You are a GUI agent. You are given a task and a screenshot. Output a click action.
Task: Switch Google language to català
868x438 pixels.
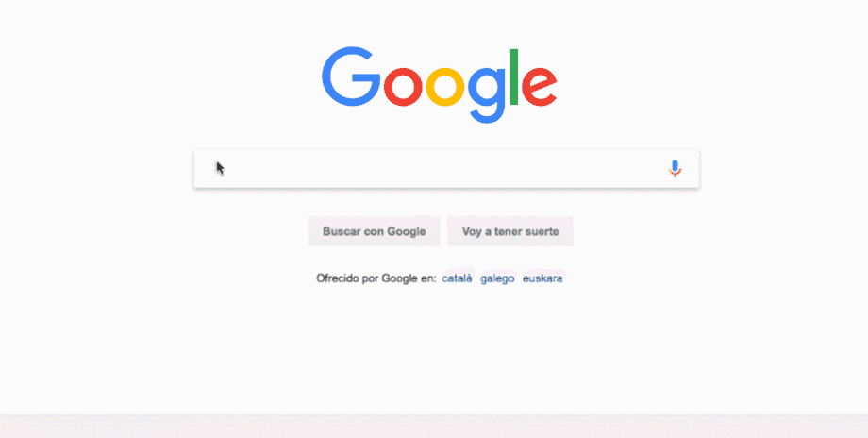458,278
